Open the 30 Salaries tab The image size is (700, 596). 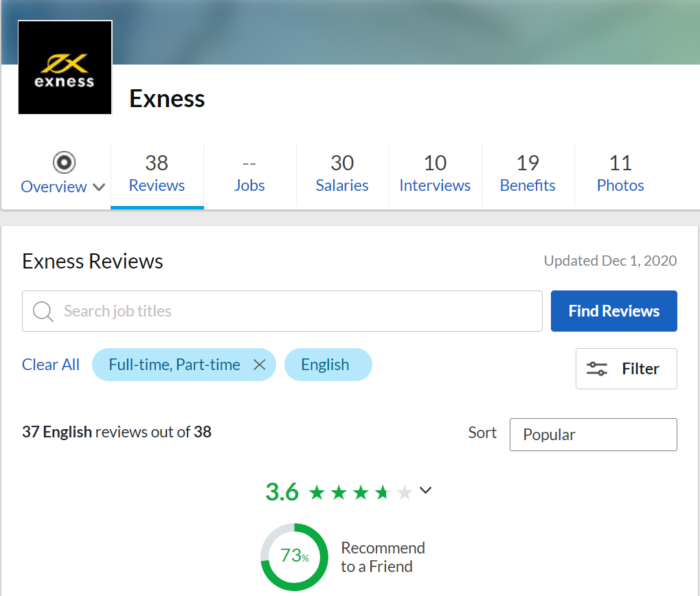(x=342, y=174)
